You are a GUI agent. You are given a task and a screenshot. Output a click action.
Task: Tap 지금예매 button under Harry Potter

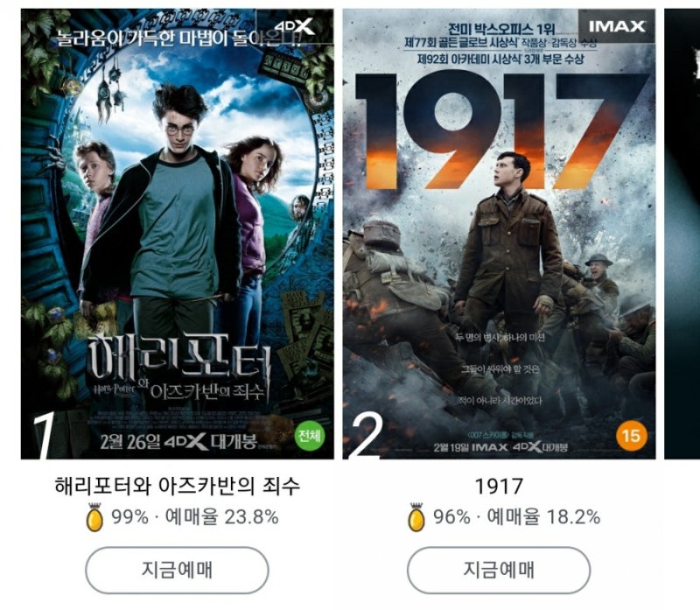point(177,571)
